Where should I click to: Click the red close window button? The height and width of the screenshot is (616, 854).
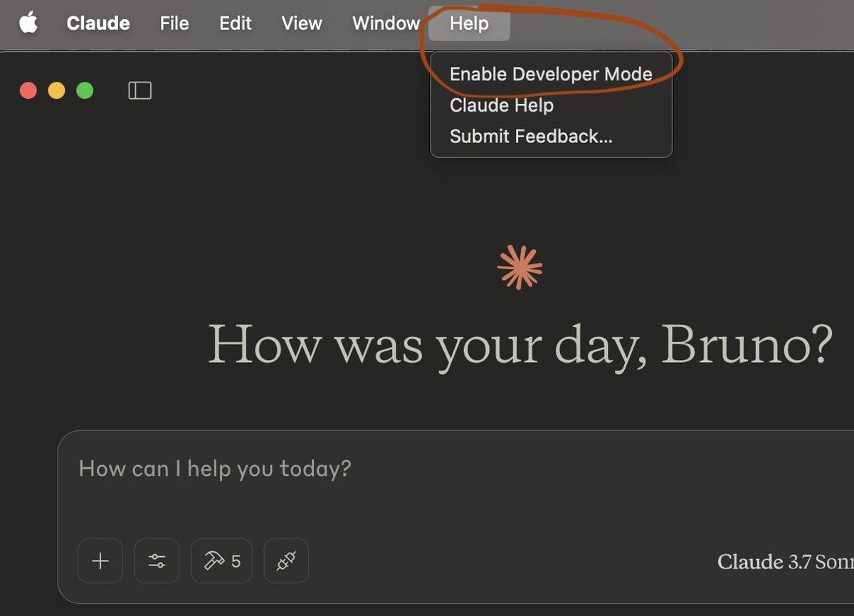[x=28, y=90]
